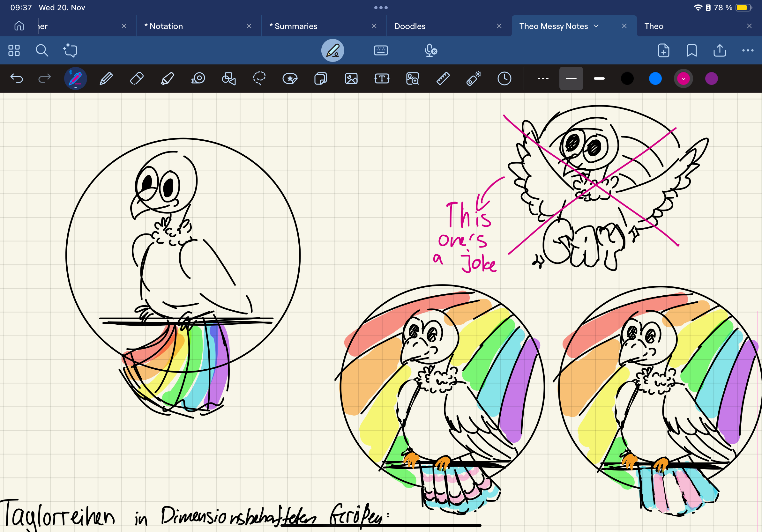Insert an image with the Image tool
The image size is (762, 532).
click(x=351, y=78)
